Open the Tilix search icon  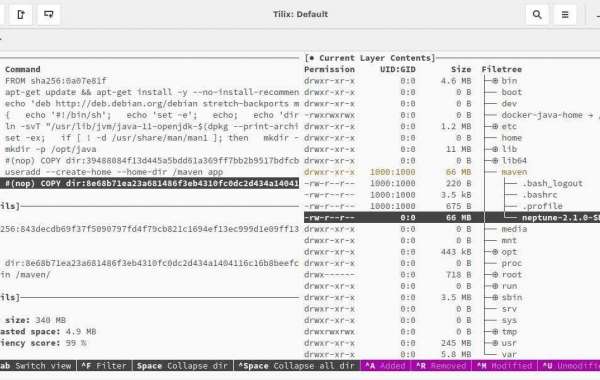coord(537,15)
